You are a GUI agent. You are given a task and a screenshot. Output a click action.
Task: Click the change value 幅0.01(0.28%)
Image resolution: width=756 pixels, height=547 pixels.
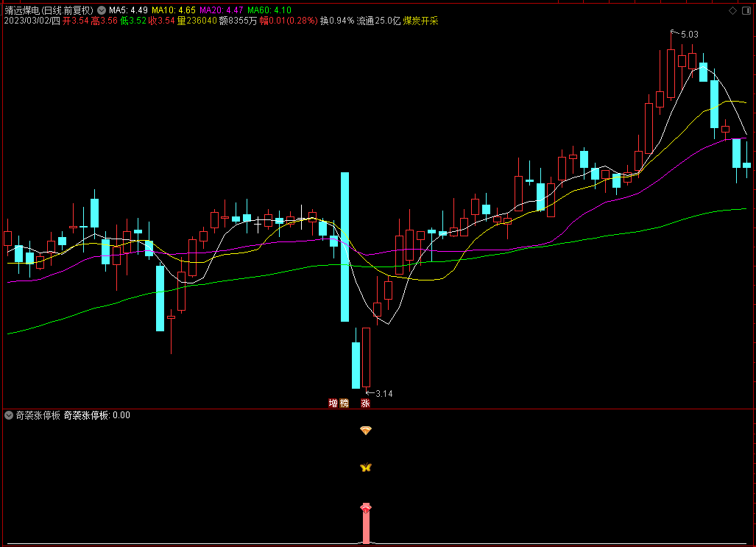[x=289, y=21]
